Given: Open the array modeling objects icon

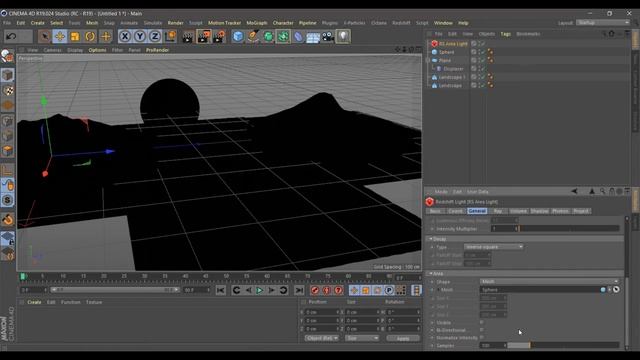Looking at the screenshot, I should tap(283, 37).
